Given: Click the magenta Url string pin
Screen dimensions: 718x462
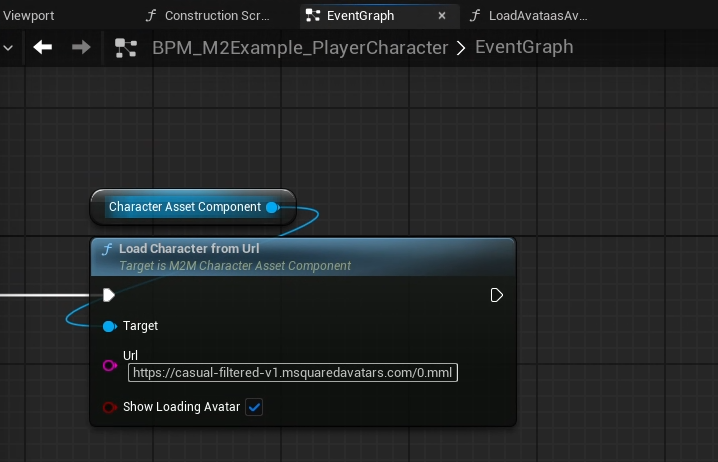Looking at the screenshot, I should (109, 365).
